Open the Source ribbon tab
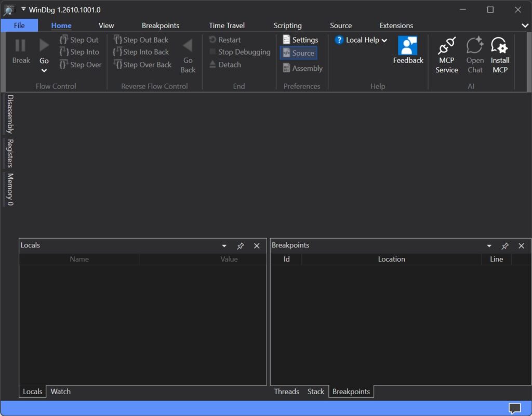 [341, 25]
